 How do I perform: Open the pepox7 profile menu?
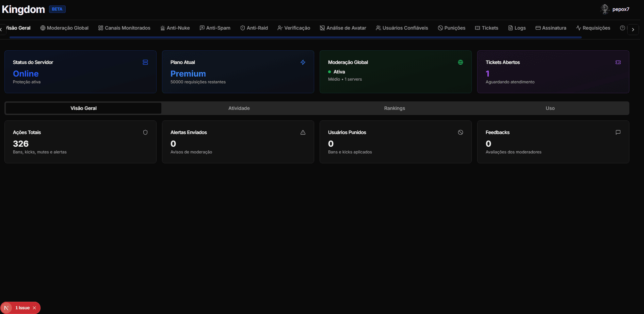[x=615, y=9]
